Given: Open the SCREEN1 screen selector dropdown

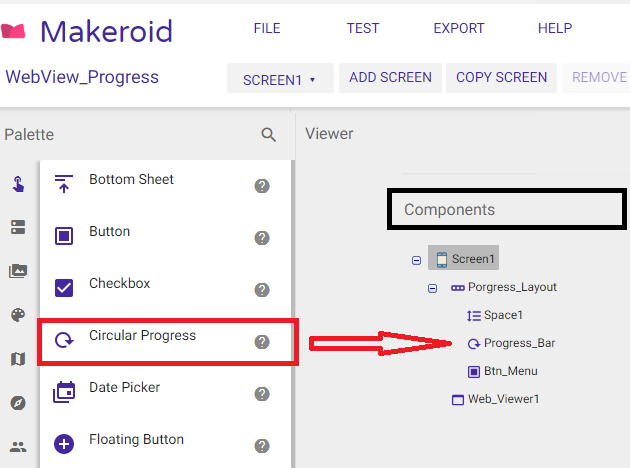Looking at the screenshot, I should [x=279, y=79].
